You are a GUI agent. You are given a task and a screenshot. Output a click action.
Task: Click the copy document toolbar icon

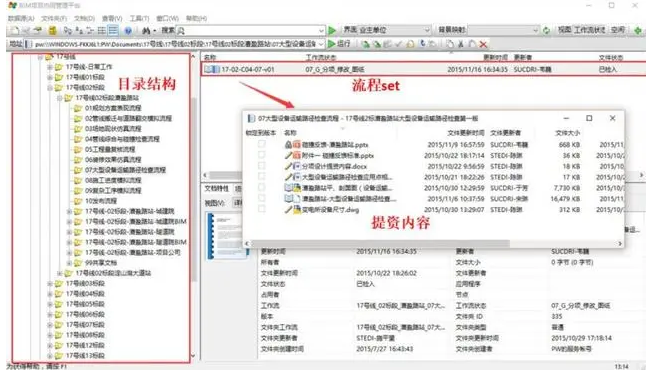point(450,44)
